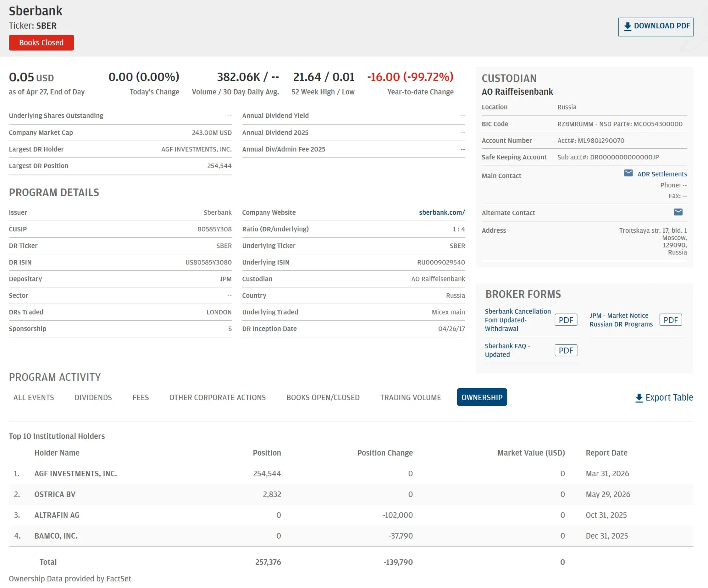Click the ADR Settlements mail icon
Screen dimensions: 708x588
(x=628, y=173)
